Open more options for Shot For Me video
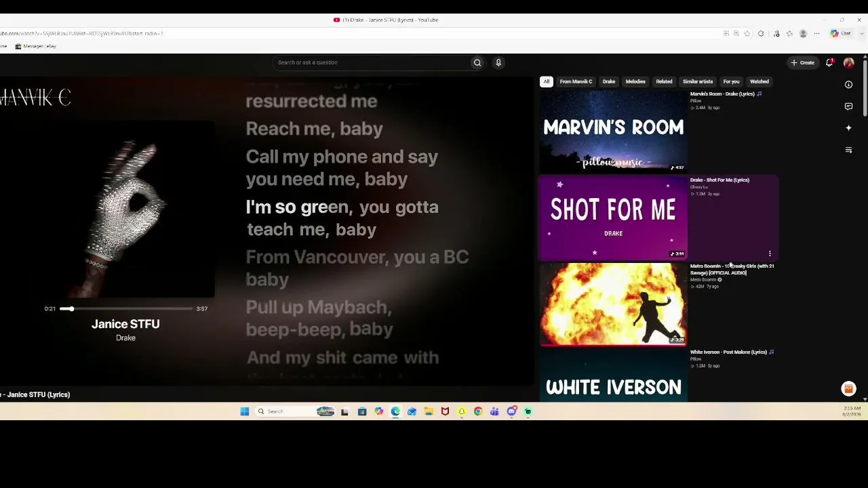 tap(770, 253)
